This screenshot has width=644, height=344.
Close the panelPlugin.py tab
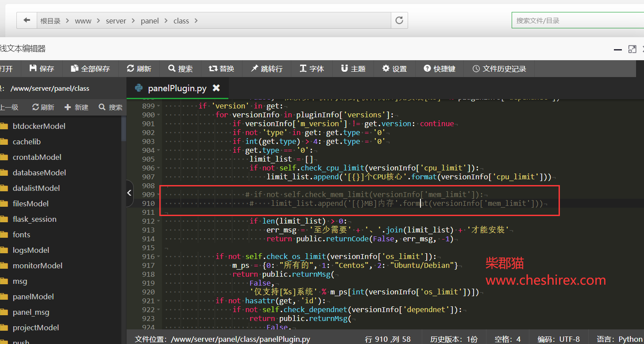tap(216, 88)
